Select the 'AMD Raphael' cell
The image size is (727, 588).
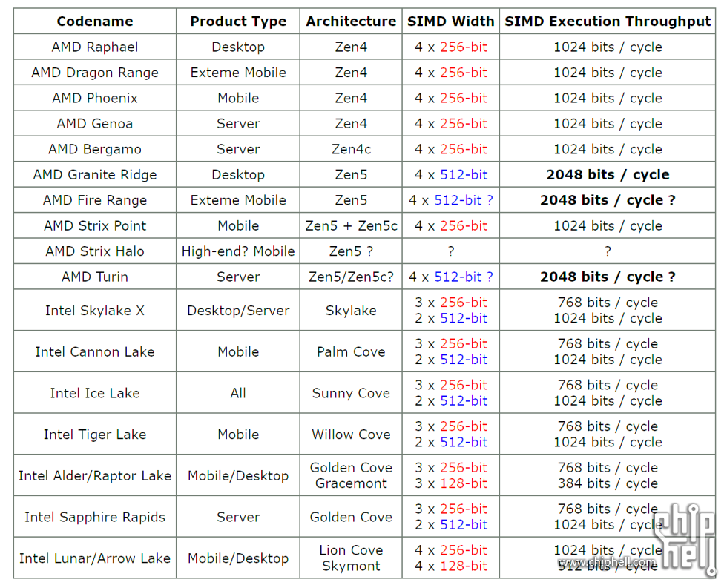[x=95, y=47]
